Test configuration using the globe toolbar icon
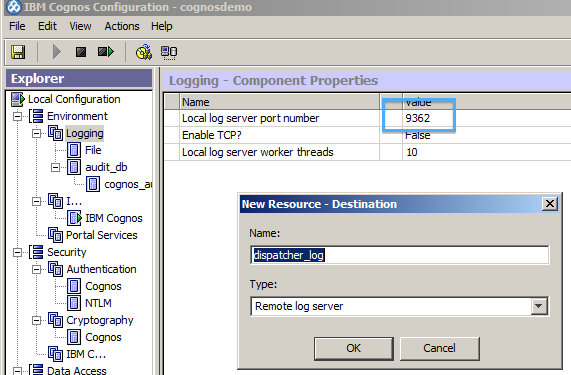Viewport: 571px width, 375px height. pyautogui.click(x=144, y=52)
